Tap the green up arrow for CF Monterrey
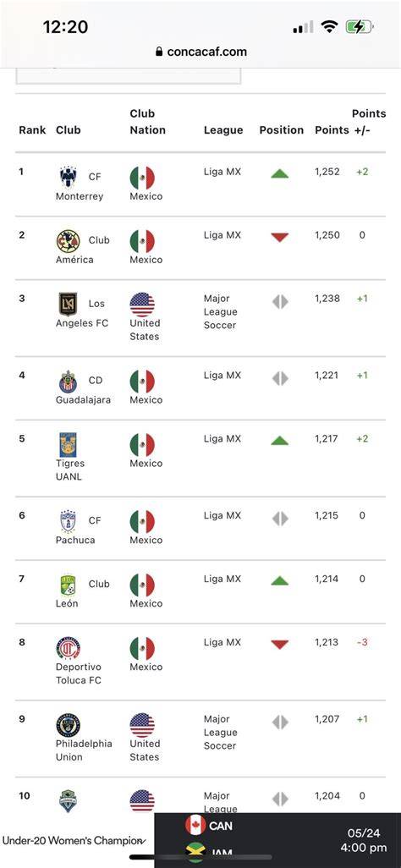 click(280, 173)
